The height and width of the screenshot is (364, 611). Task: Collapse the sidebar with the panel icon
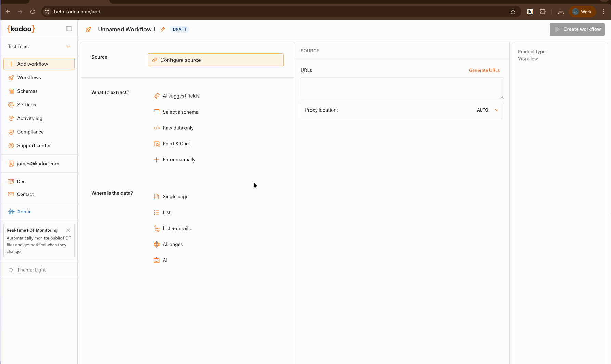pos(69,29)
